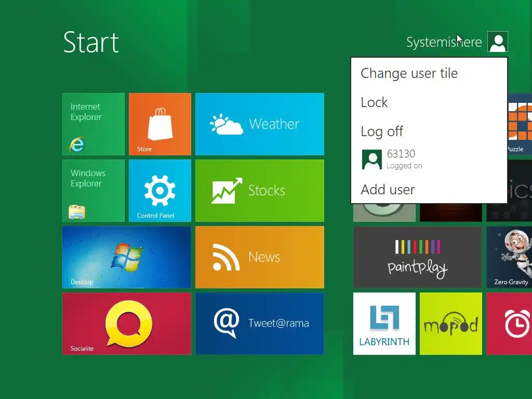
Task: Choose Add user from the menu
Action: (x=429, y=189)
